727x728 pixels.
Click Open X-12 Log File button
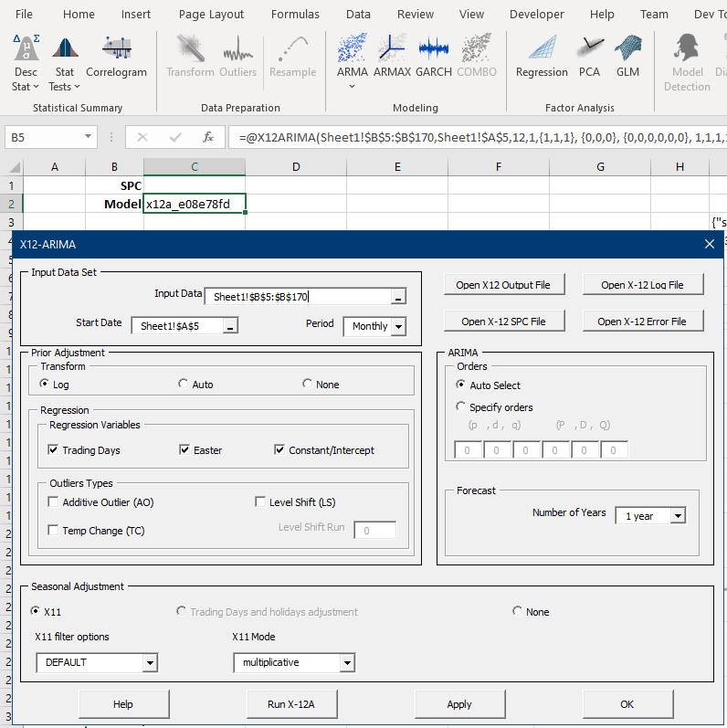point(642,284)
